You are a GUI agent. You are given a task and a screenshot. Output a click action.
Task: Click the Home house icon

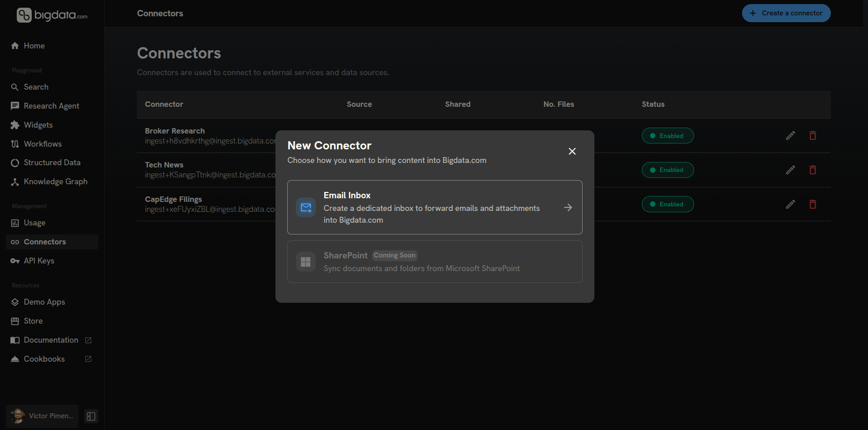[x=15, y=46]
